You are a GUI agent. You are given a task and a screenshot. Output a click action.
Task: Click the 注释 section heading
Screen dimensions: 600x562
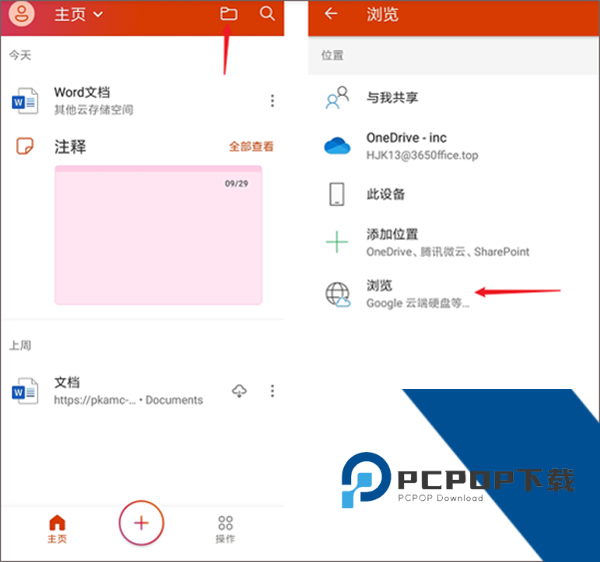(70, 147)
